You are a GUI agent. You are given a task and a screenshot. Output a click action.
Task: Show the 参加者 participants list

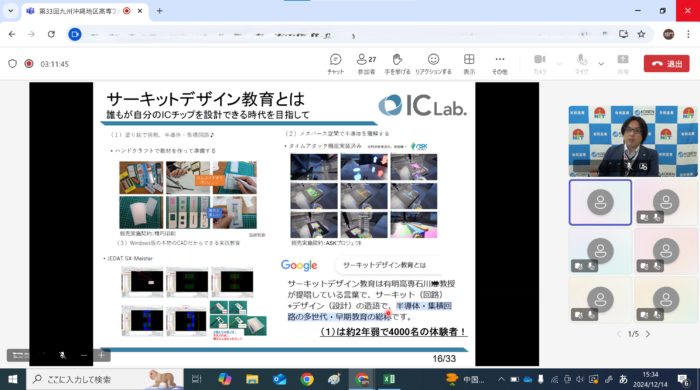click(367, 64)
